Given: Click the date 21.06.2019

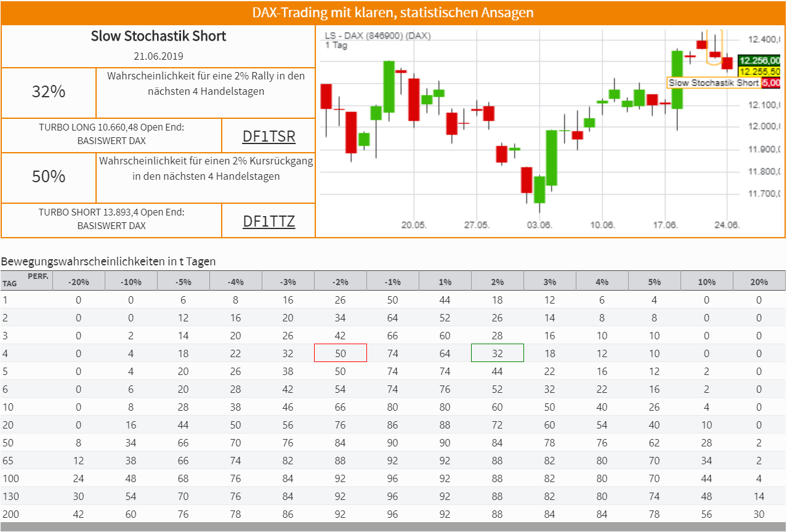Looking at the screenshot, I should point(158,56).
